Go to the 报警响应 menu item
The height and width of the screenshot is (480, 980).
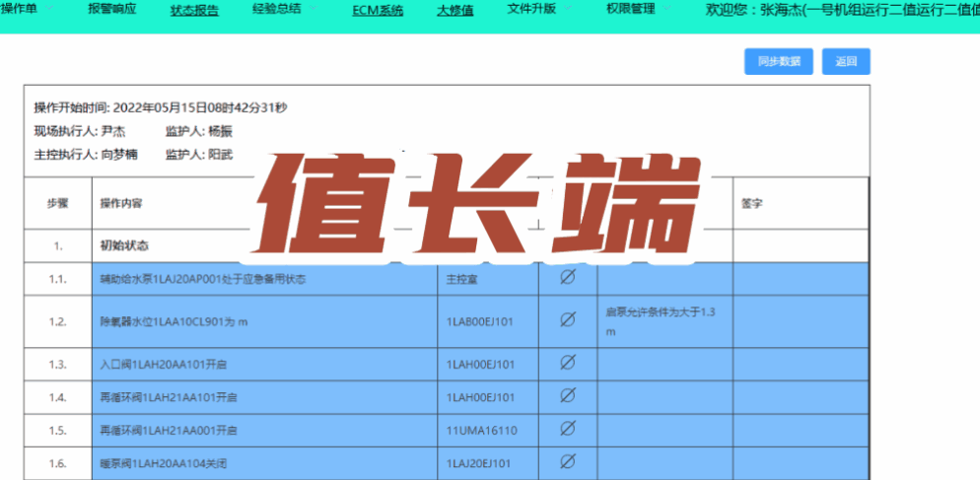(x=112, y=9)
